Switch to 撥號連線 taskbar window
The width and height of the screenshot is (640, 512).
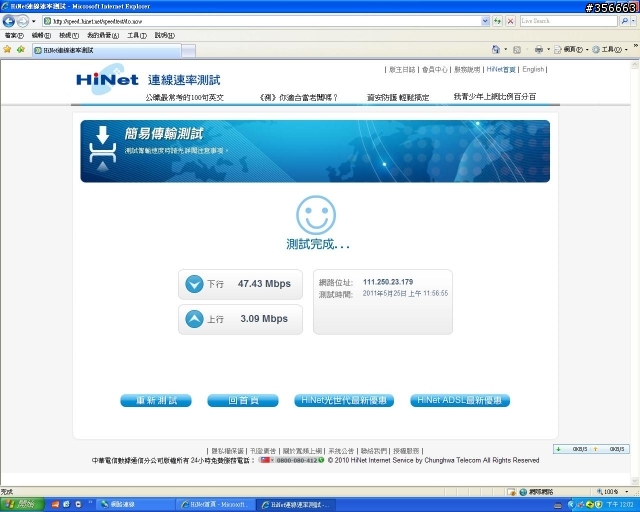(x=135, y=505)
